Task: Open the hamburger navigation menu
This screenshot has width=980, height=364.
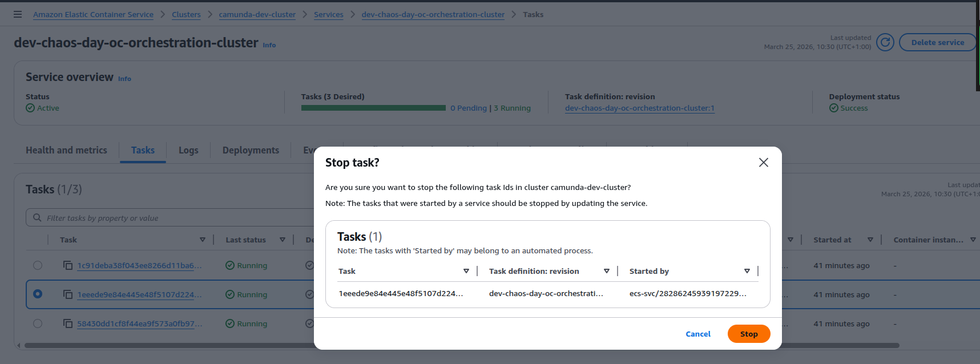Action: click(x=18, y=14)
